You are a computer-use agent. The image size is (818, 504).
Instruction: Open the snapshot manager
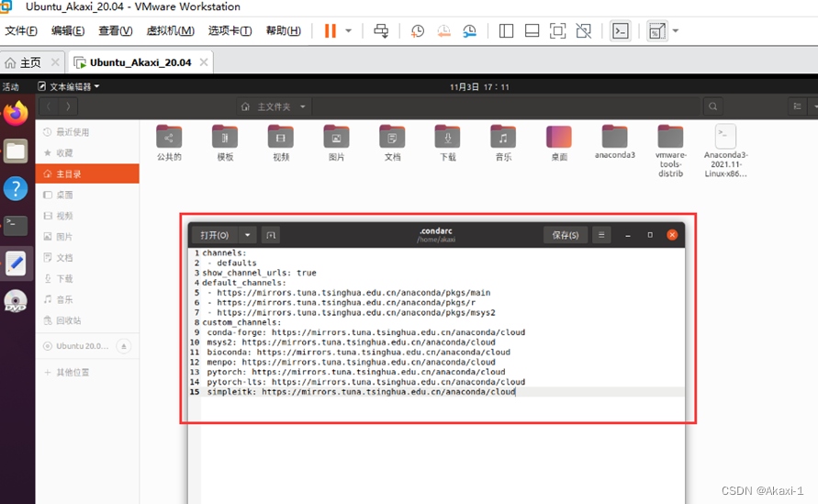(469, 31)
